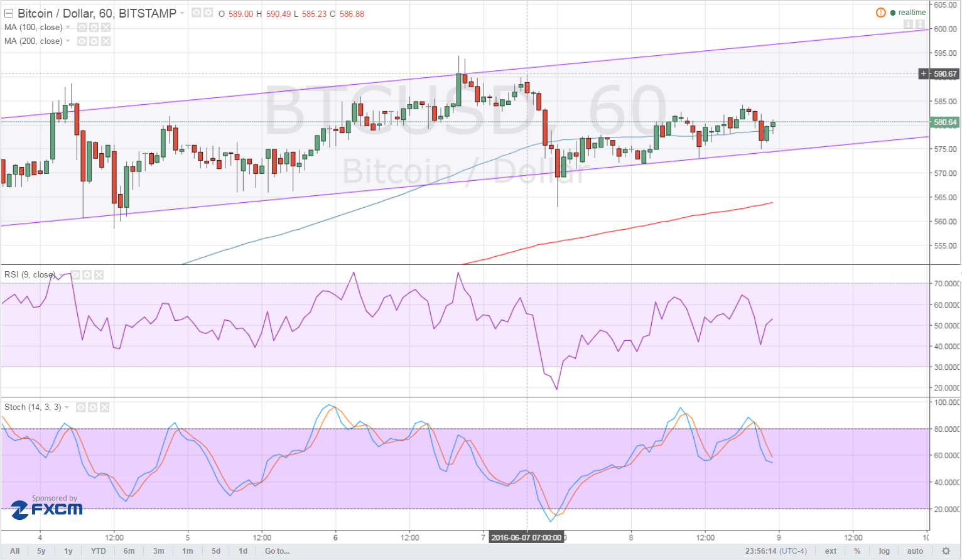The height and width of the screenshot is (560, 962).
Task: Toggle visibility of the Bitcoin / Dollar series
Action: tap(197, 13)
